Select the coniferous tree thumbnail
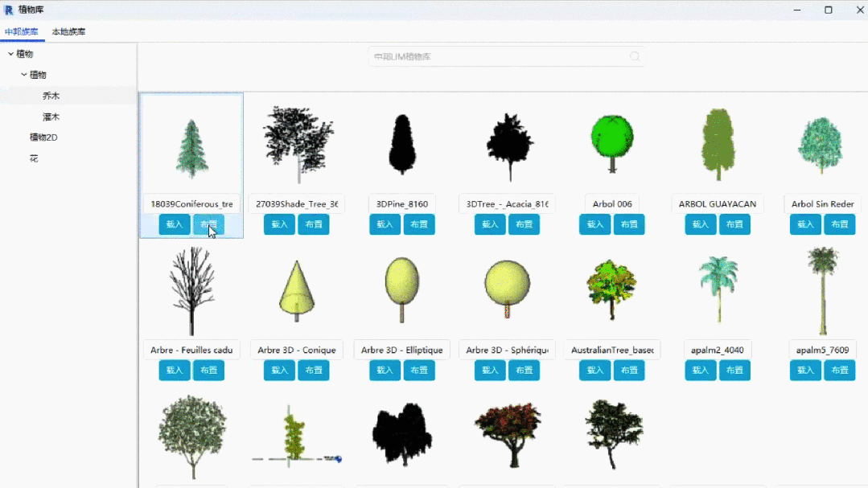 click(192, 148)
